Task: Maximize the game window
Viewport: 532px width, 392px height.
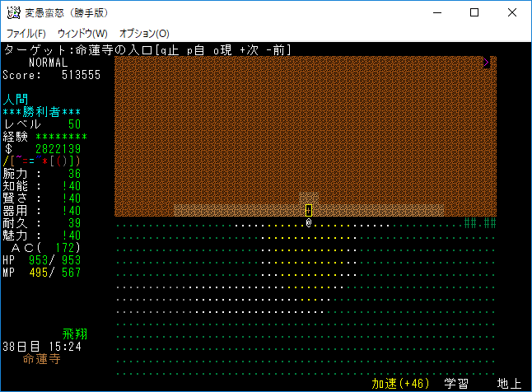Action: pos(474,13)
